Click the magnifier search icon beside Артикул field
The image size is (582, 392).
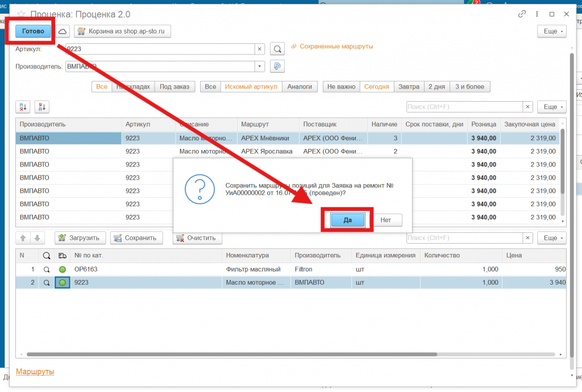pos(277,49)
